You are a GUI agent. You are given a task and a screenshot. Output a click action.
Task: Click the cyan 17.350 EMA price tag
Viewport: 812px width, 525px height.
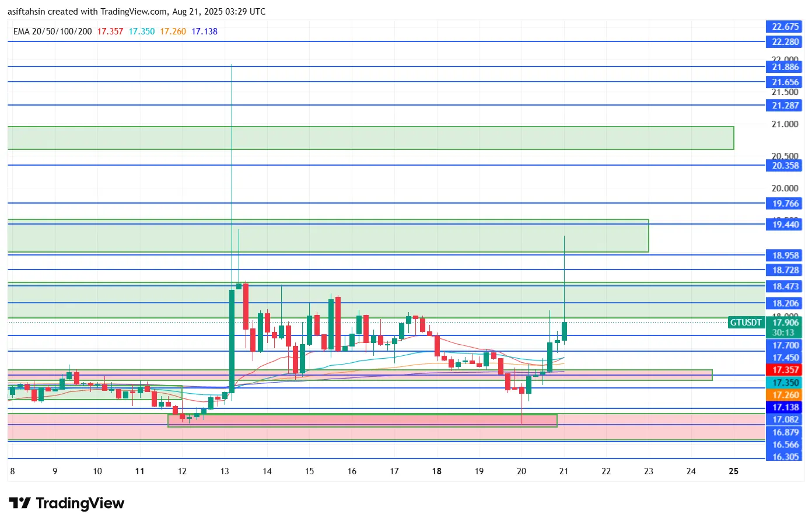tap(785, 383)
